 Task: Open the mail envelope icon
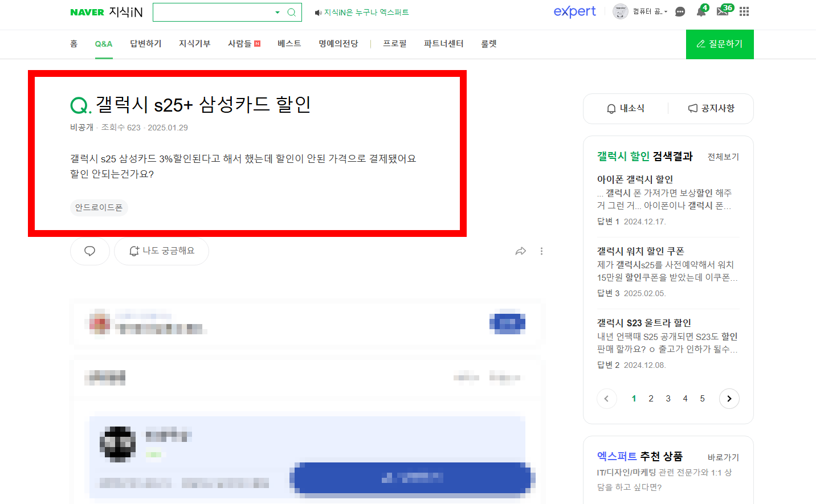pyautogui.click(x=723, y=11)
